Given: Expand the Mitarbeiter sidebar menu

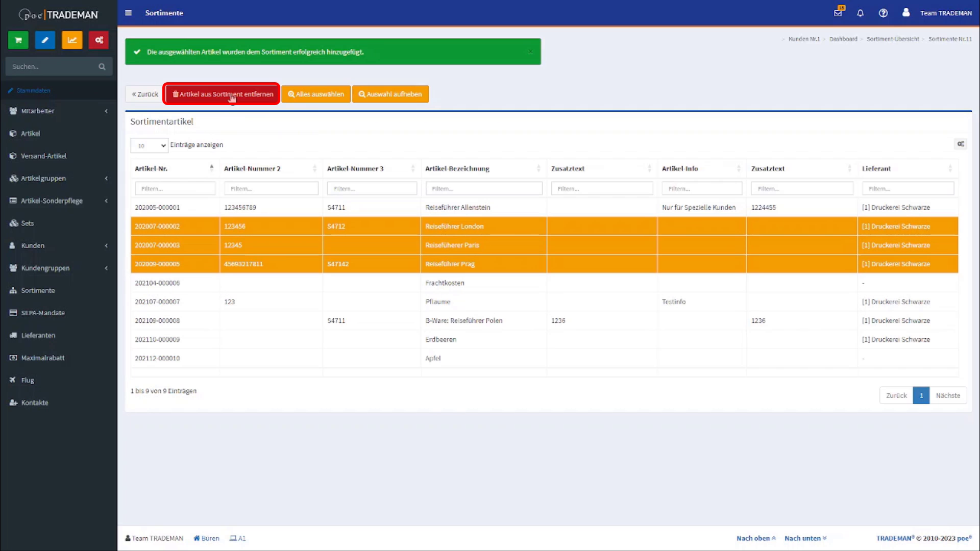Looking at the screenshot, I should coord(59,111).
